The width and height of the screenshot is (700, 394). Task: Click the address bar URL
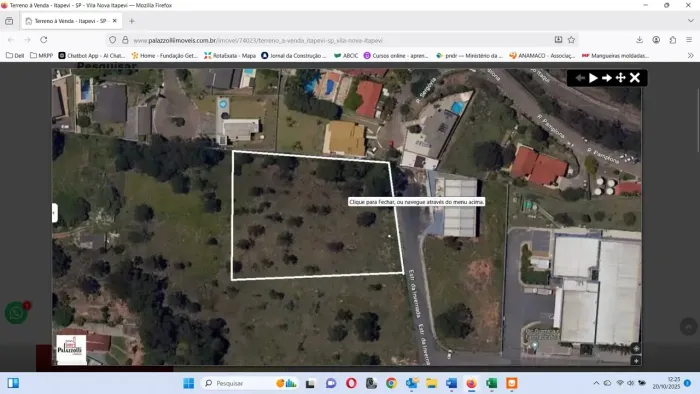click(258, 40)
